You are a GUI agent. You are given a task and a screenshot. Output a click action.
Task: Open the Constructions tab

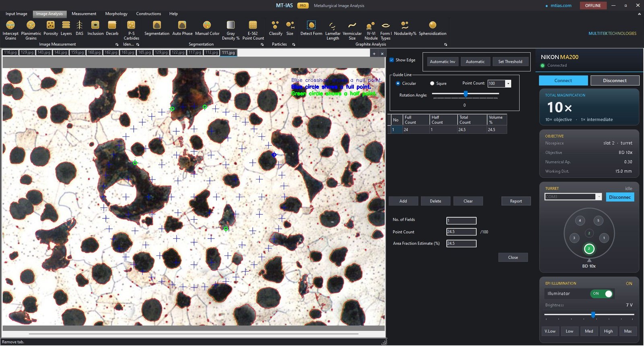tap(149, 14)
